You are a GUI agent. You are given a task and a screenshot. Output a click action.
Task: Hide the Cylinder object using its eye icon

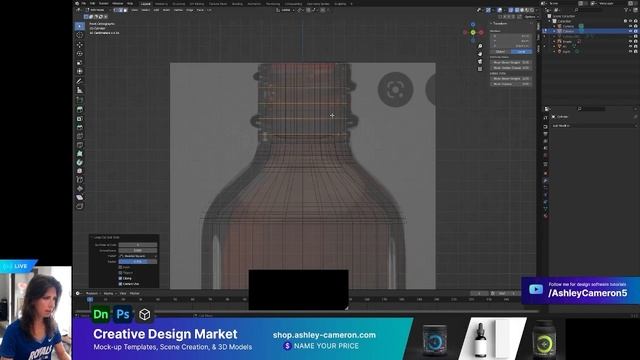[x=631, y=31]
